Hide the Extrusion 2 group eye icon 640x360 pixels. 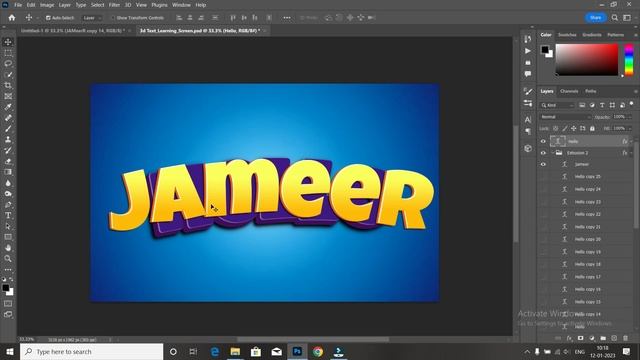543,153
